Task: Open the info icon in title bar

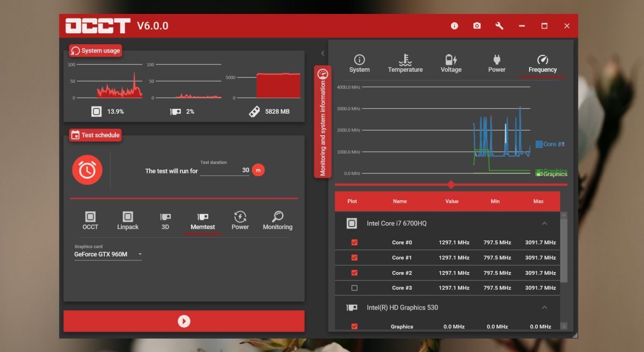Action: [455, 26]
